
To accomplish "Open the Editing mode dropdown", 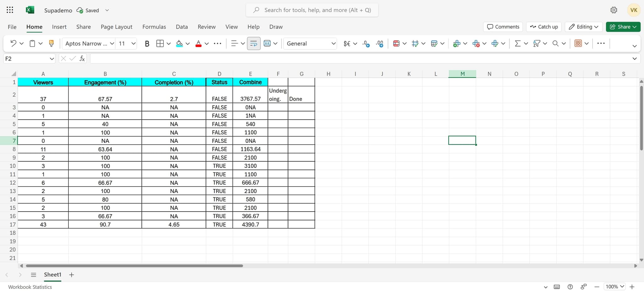I will [x=583, y=27].
